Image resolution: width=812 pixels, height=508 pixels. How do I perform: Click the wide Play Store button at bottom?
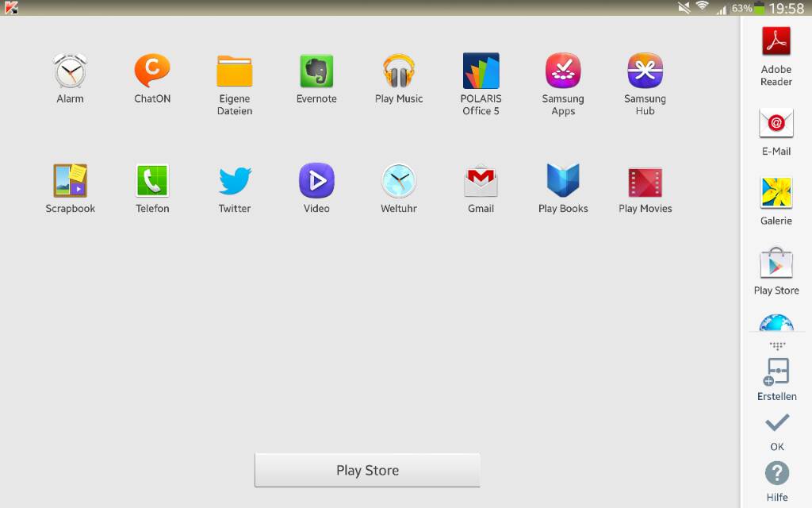pyautogui.click(x=367, y=470)
